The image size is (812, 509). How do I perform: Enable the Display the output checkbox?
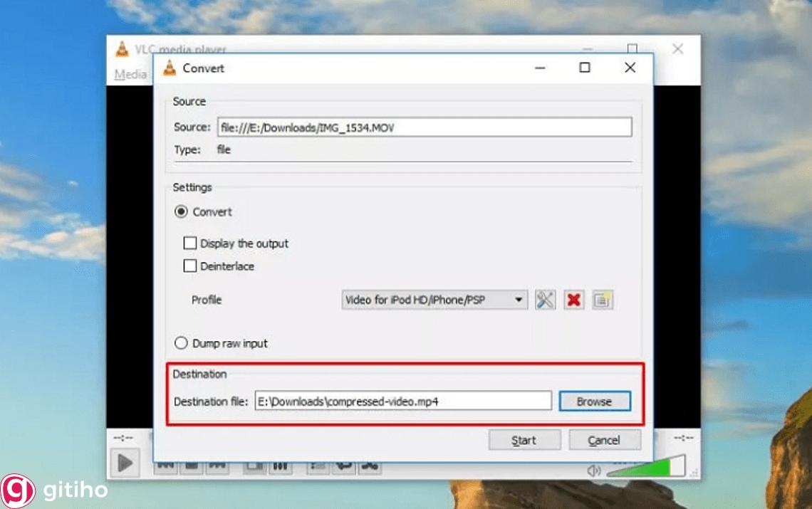click(190, 243)
